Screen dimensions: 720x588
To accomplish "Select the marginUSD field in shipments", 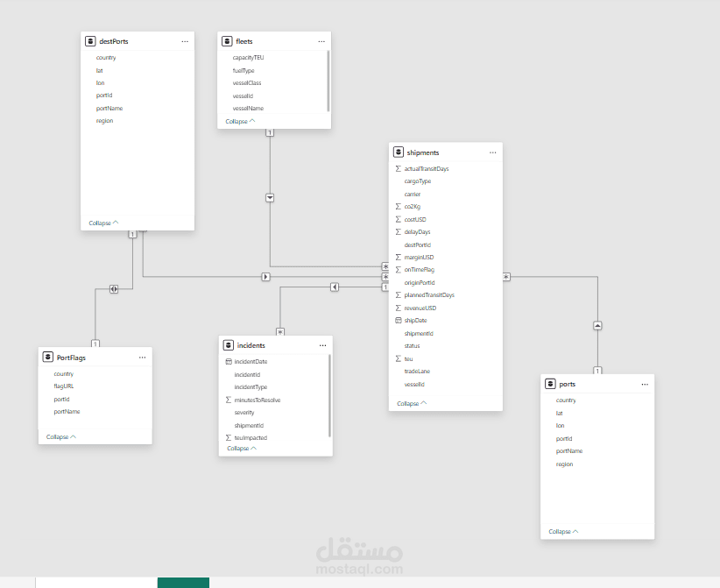I will coord(419,258).
